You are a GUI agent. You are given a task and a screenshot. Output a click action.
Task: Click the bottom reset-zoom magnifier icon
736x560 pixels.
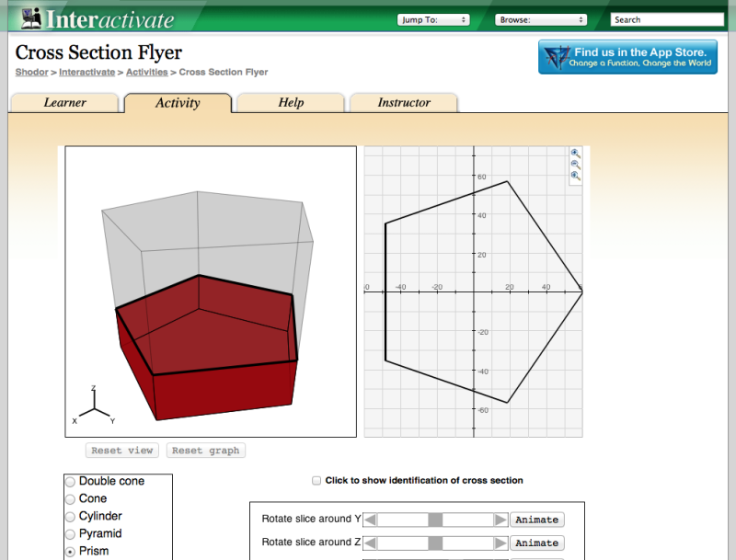click(574, 175)
